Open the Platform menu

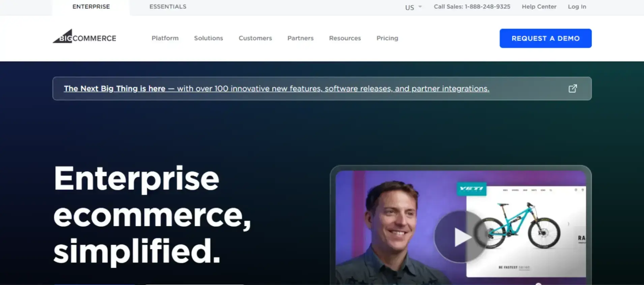(x=165, y=38)
